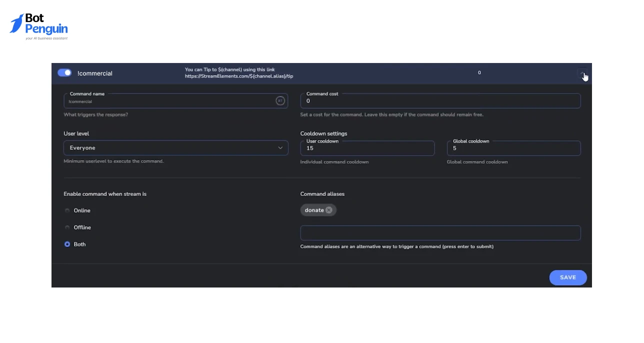Screen dimensions: 644x343
Task: Edit the User cooldown value 15
Action: coord(367,148)
